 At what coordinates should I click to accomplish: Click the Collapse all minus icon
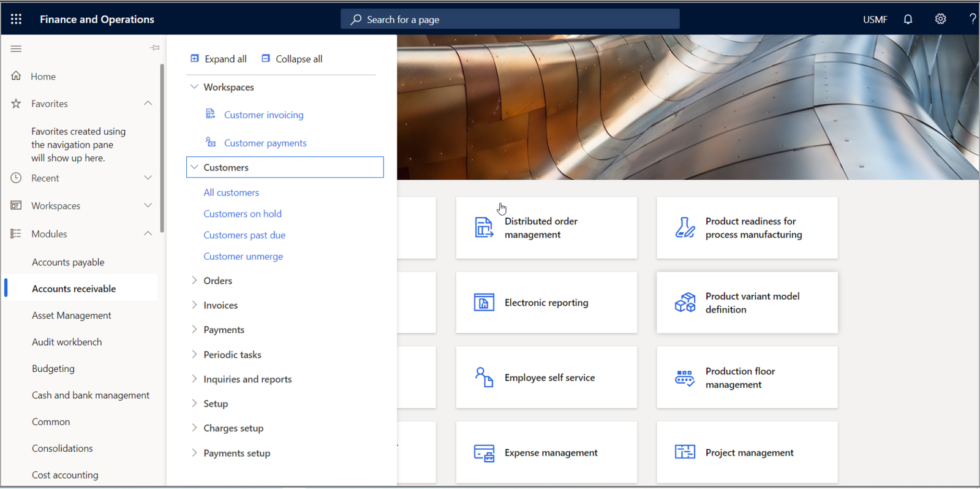click(266, 58)
